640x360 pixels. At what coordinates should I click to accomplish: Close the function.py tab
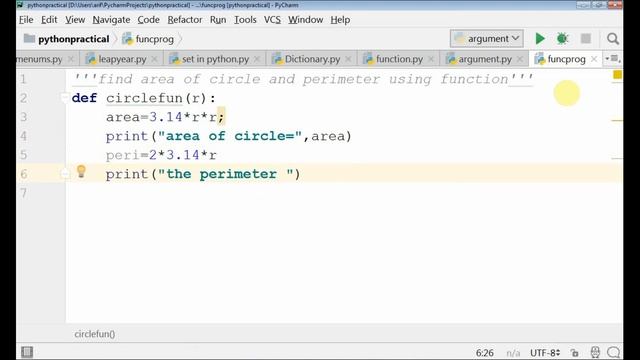click(431, 59)
